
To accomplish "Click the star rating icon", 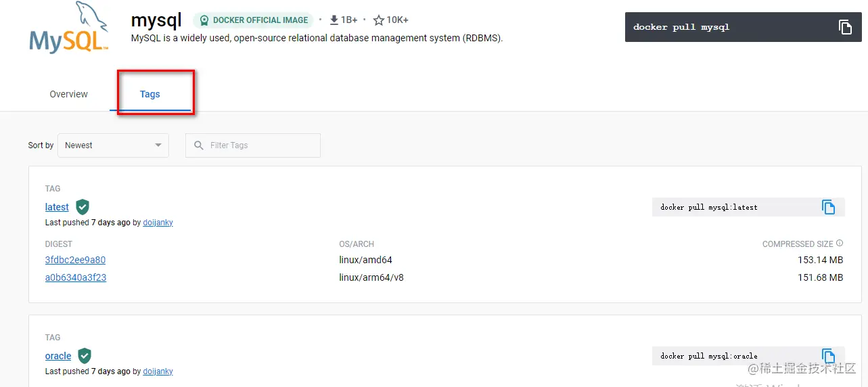I will click(x=379, y=20).
